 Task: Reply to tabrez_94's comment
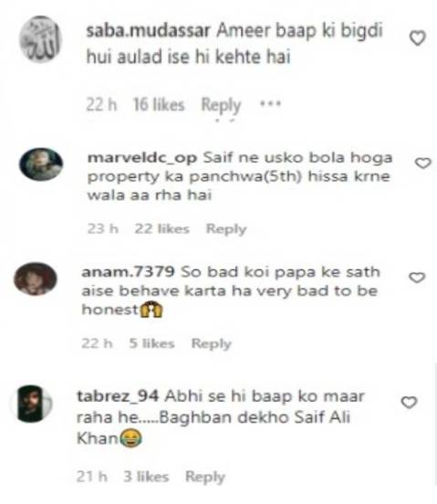[205, 477]
